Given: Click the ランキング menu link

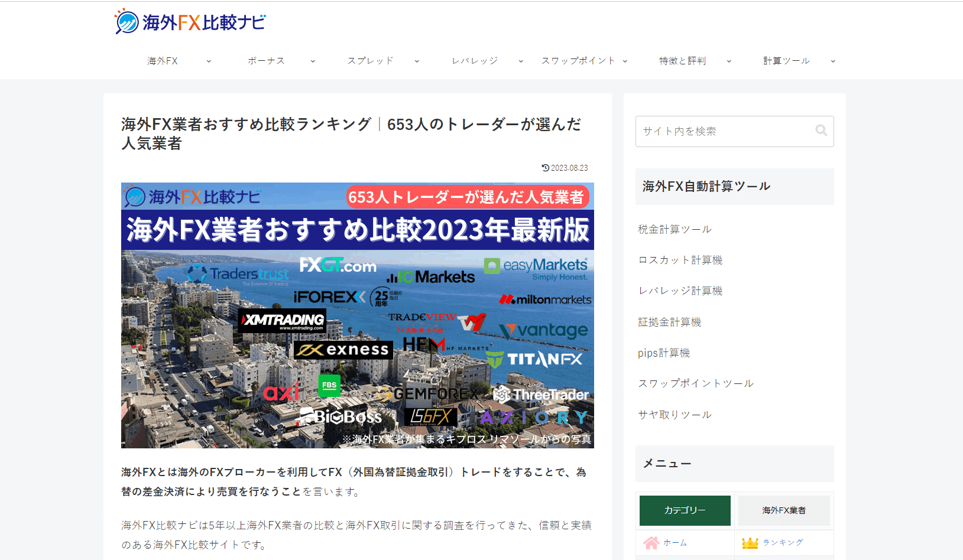Looking at the screenshot, I should pos(783,543).
